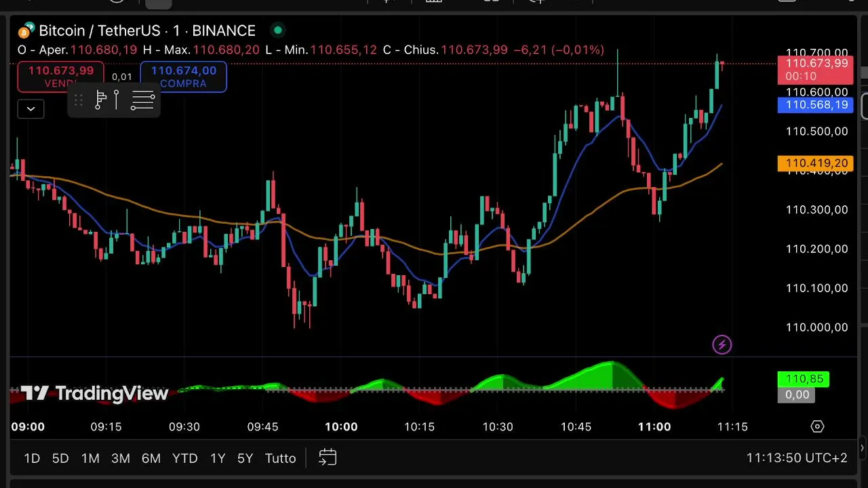
Task: Select the horizontal lines tool icon
Action: point(143,100)
